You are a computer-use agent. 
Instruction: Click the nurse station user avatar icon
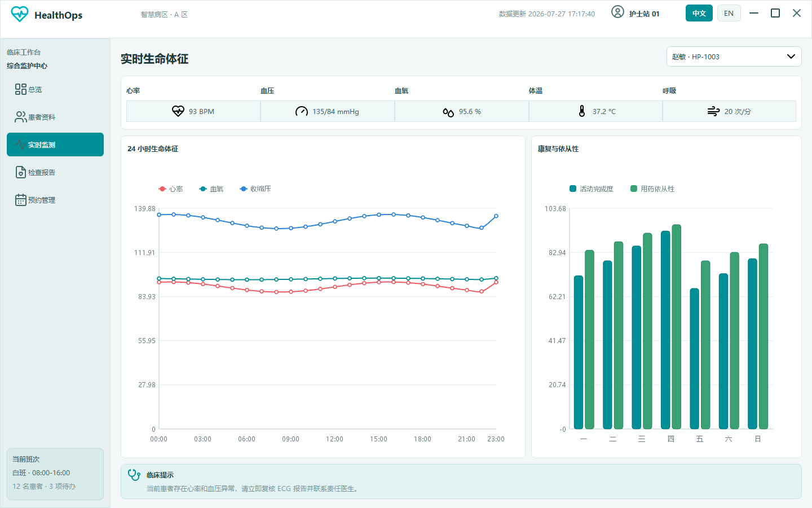tap(617, 12)
